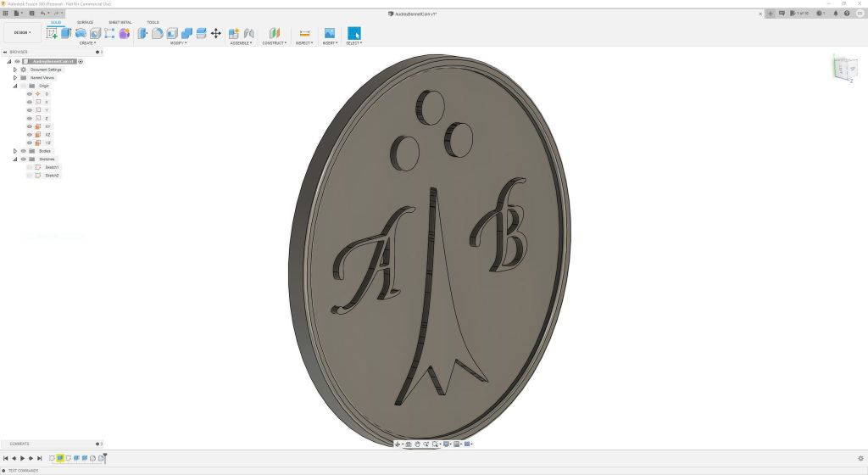Click the Pan hand icon in navigation bar
This screenshot has height=475, width=868.
coord(417,444)
